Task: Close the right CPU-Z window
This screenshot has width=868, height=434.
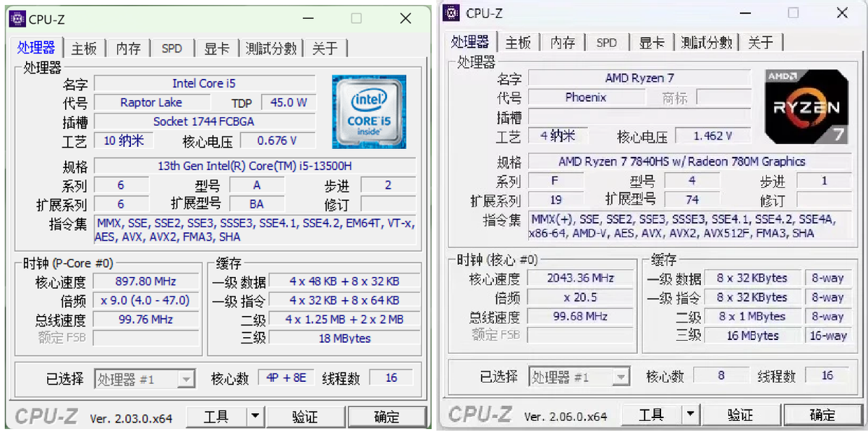Action: 842,13
